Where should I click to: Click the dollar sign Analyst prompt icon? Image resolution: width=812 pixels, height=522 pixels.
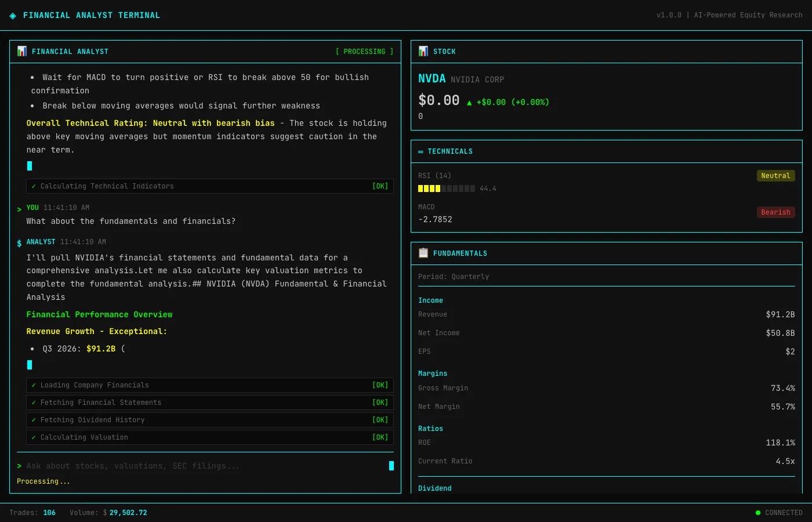[19, 244]
